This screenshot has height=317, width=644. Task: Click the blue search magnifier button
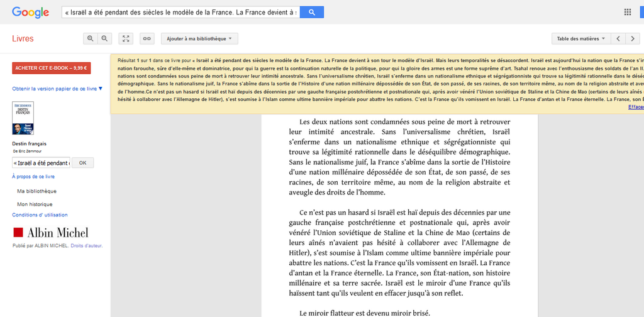click(x=312, y=13)
